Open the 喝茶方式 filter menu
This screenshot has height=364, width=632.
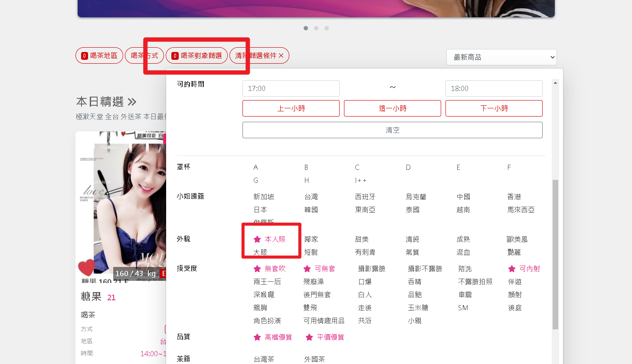(144, 55)
